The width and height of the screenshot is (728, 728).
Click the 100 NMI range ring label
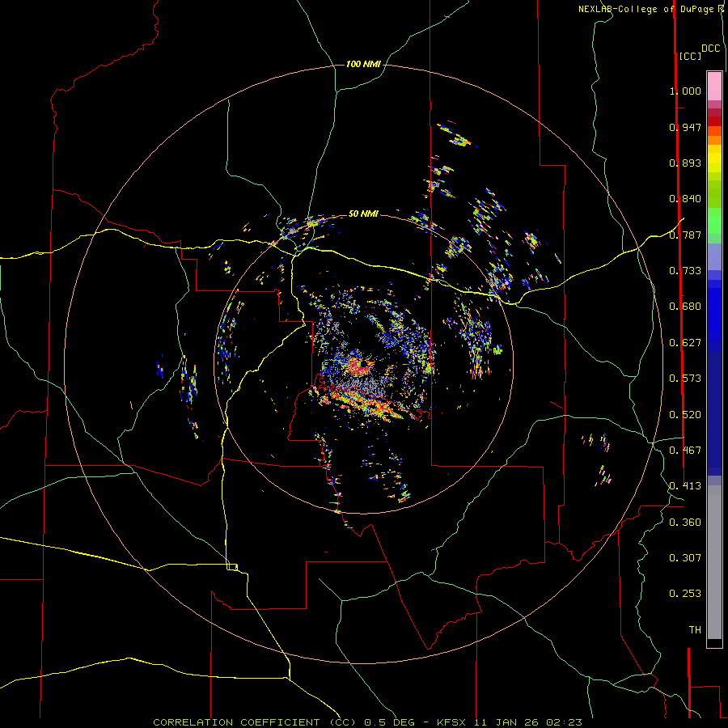363,64
